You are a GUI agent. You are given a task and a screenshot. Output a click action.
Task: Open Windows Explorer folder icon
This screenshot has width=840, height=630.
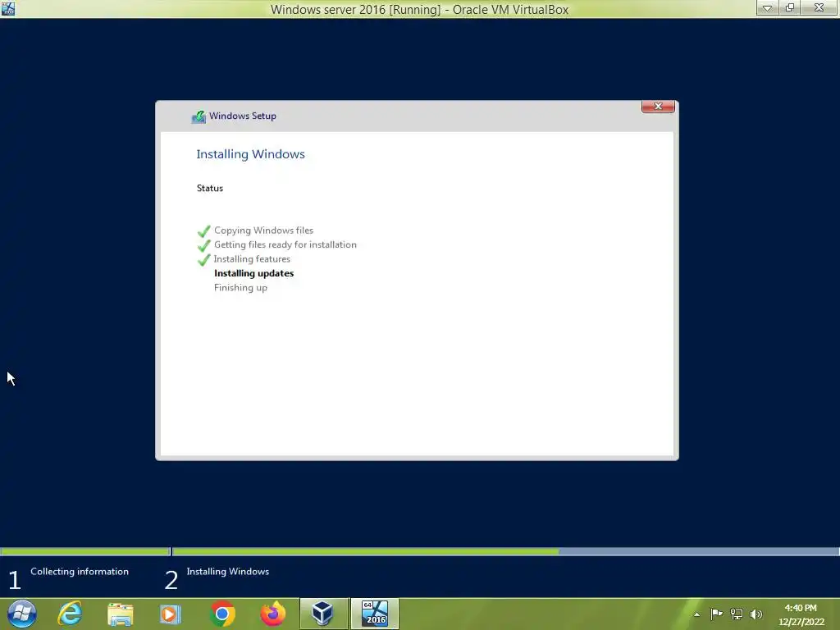(x=120, y=614)
